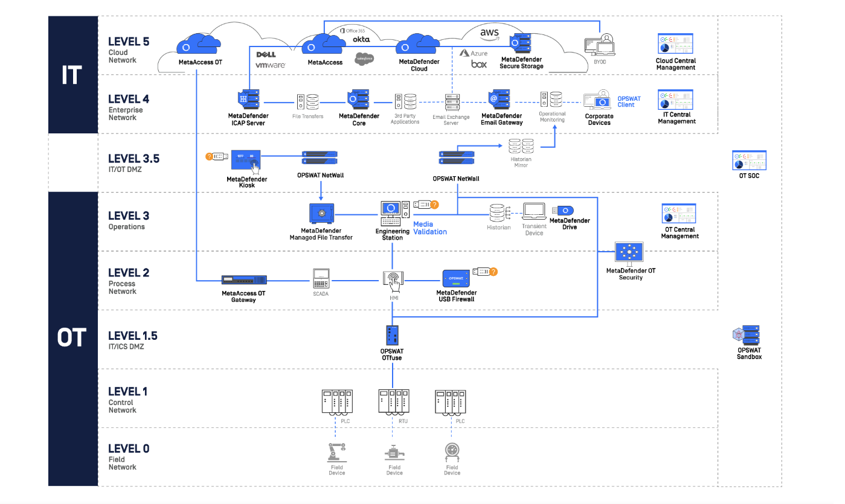The height and width of the screenshot is (504, 845).
Task: Select the Corporate Devices icon
Action: click(598, 100)
